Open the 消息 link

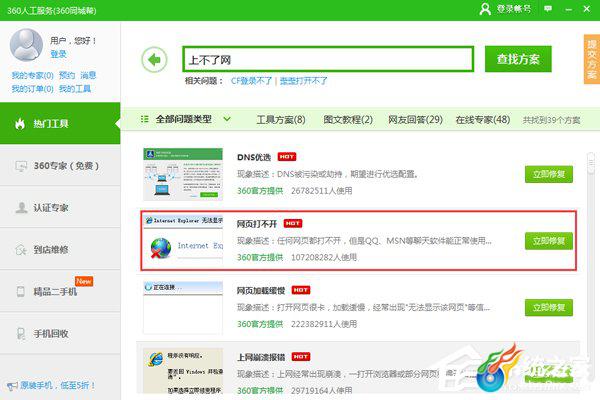coord(88,75)
